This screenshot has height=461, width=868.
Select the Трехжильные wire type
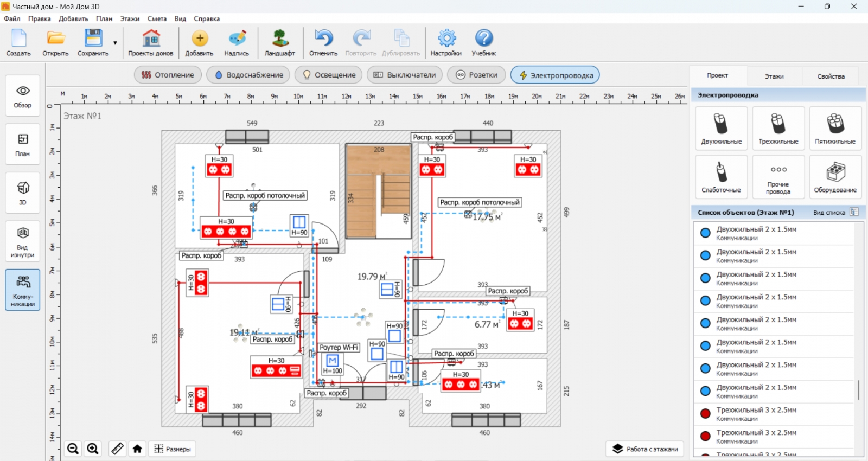click(778, 128)
